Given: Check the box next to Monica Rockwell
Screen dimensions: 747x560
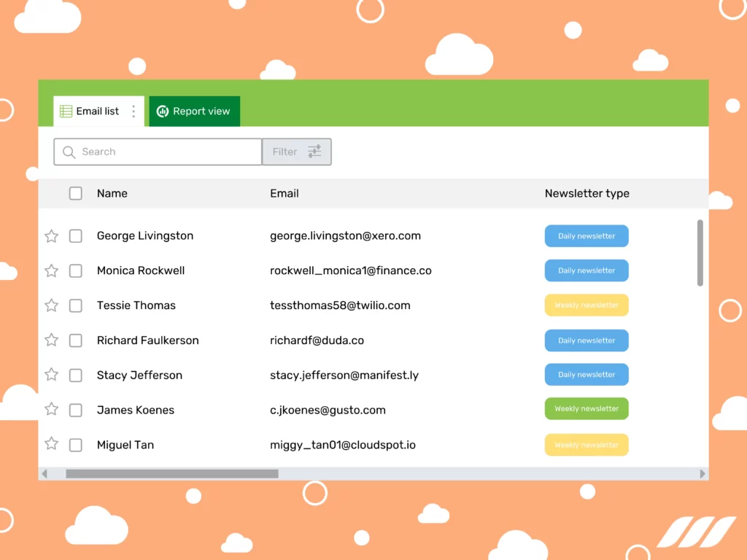Looking at the screenshot, I should 75,271.
